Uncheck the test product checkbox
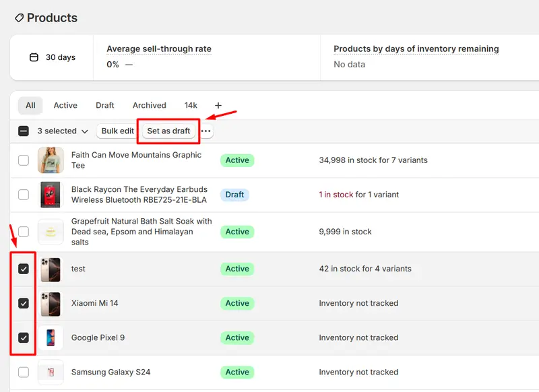The height and width of the screenshot is (392, 539). (x=23, y=269)
